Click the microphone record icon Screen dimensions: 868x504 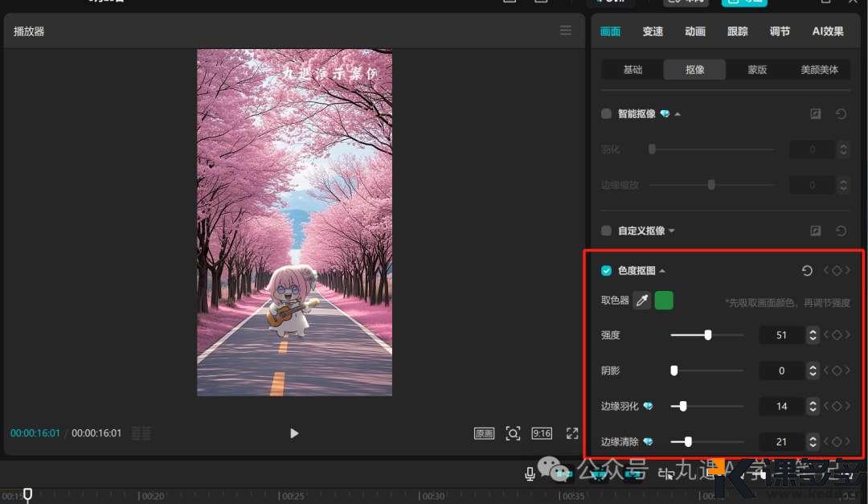point(529,473)
